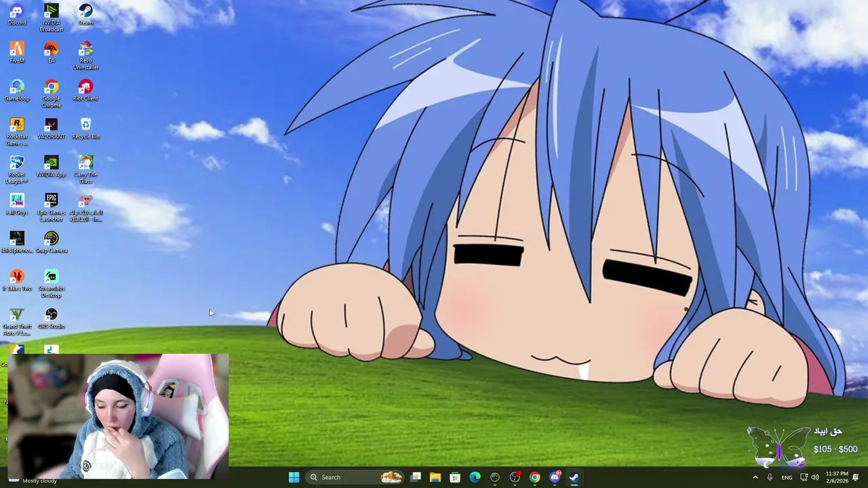868x488 pixels.
Task: Select the Snap Camera desktop icon
Action: (x=52, y=243)
